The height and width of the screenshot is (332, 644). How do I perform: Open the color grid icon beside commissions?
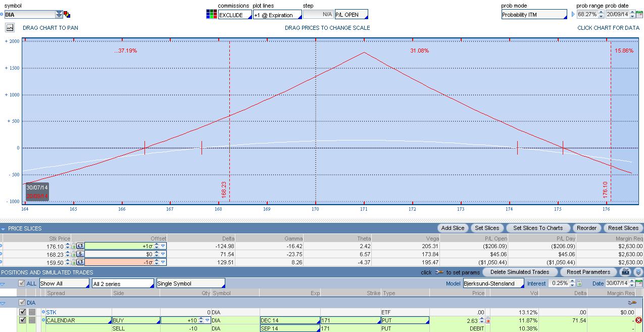tap(211, 14)
